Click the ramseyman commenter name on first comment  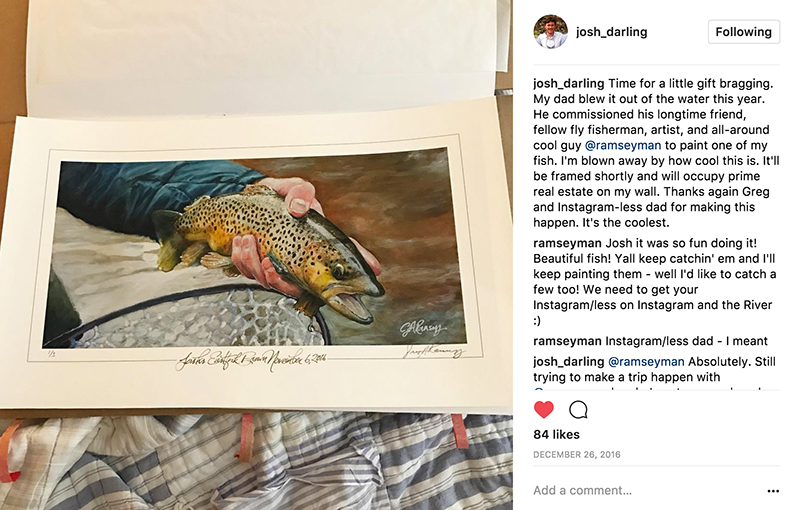(567, 243)
